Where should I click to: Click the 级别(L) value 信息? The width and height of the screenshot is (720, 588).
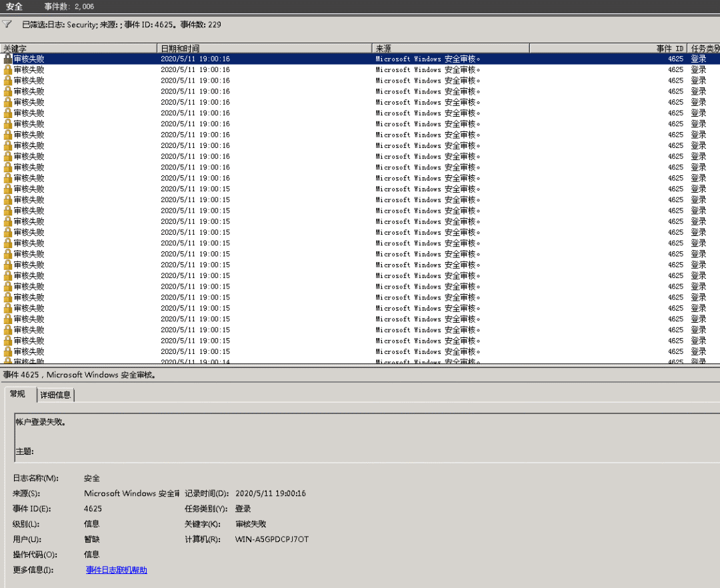(x=92, y=524)
